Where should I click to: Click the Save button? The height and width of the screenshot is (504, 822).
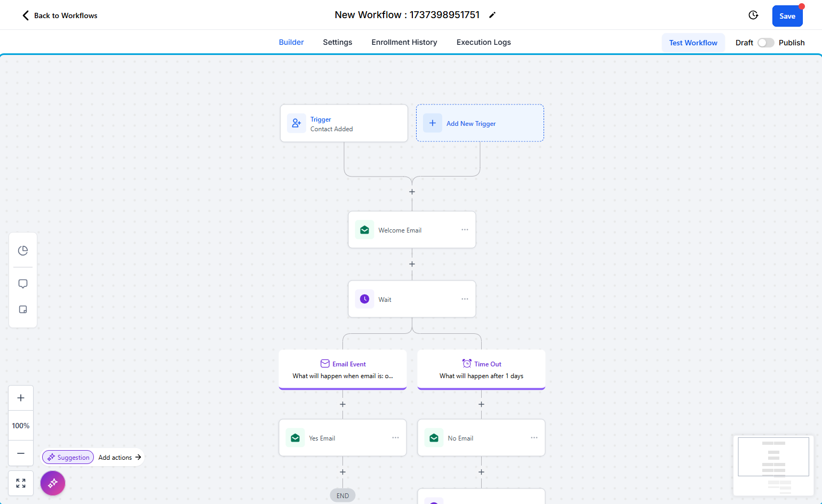click(787, 16)
